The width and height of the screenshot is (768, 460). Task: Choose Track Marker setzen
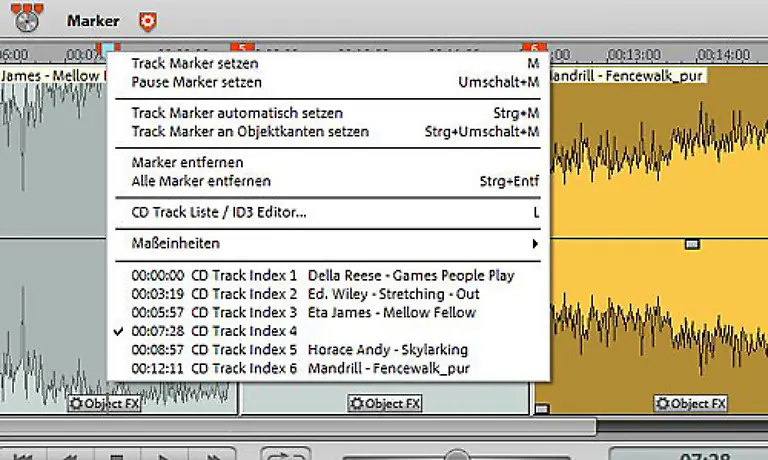[x=328, y=63]
